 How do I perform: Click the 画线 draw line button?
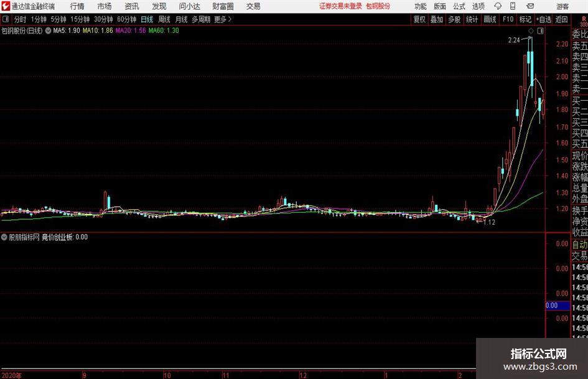(x=490, y=19)
